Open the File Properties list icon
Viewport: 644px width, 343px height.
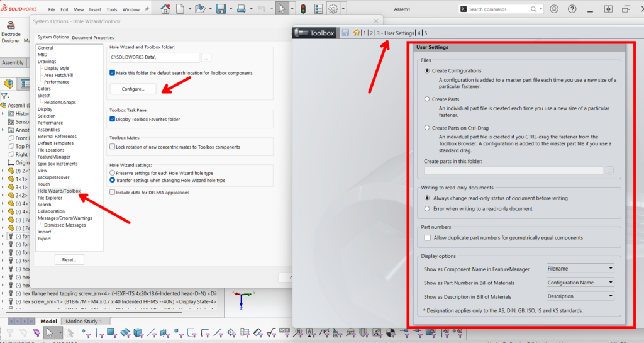pyautogui.click(x=318, y=9)
